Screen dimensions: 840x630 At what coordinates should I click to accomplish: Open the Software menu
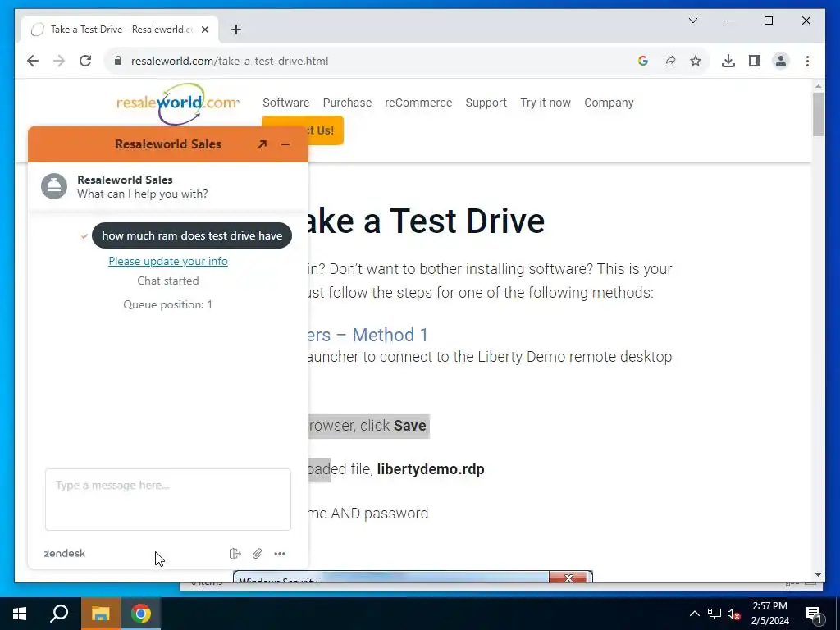(x=286, y=103)
